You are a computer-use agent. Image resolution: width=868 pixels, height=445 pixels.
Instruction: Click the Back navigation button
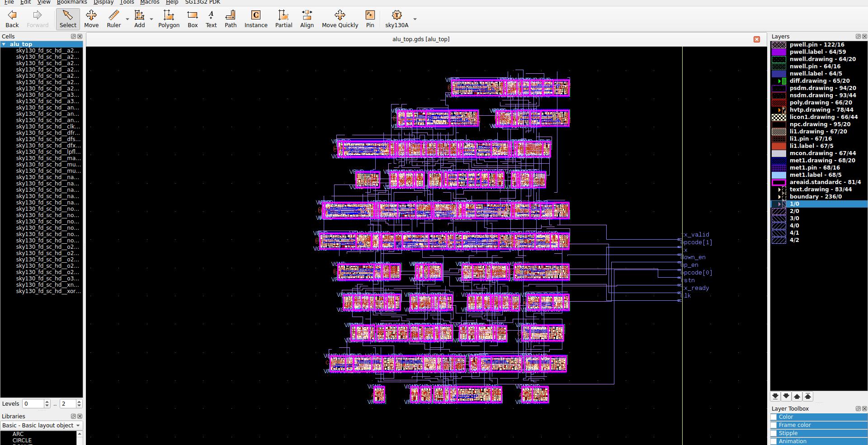point(11,19)
